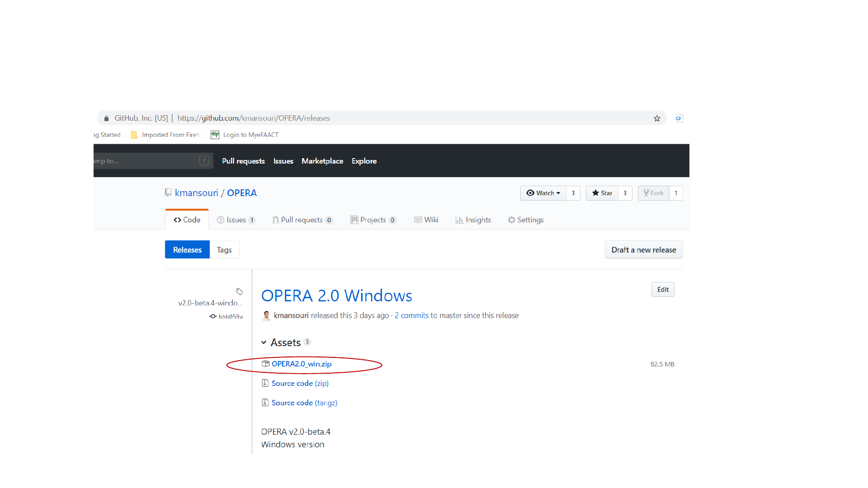Open the Issues tab
Screen dimensions: 868x488
pos(236,220)
